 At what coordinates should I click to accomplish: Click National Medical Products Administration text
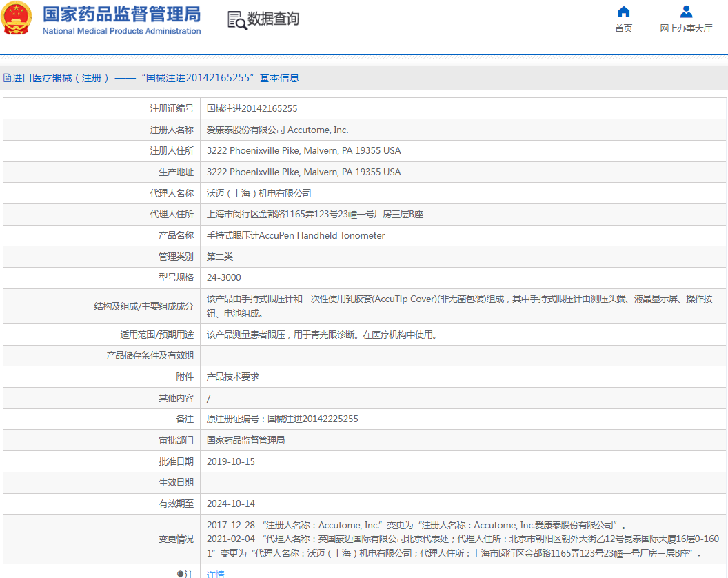(121, 31)
